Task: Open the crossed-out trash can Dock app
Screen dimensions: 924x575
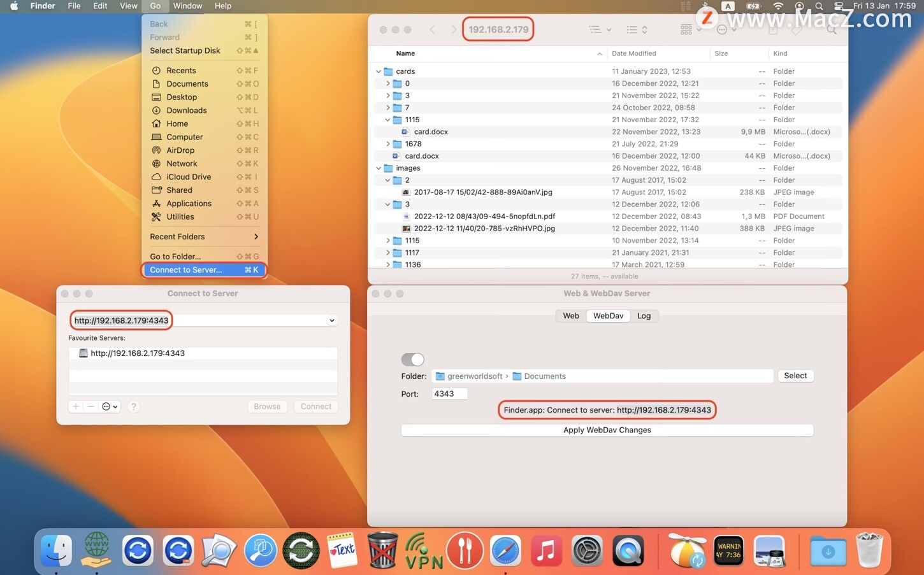Action: [383, 550]
